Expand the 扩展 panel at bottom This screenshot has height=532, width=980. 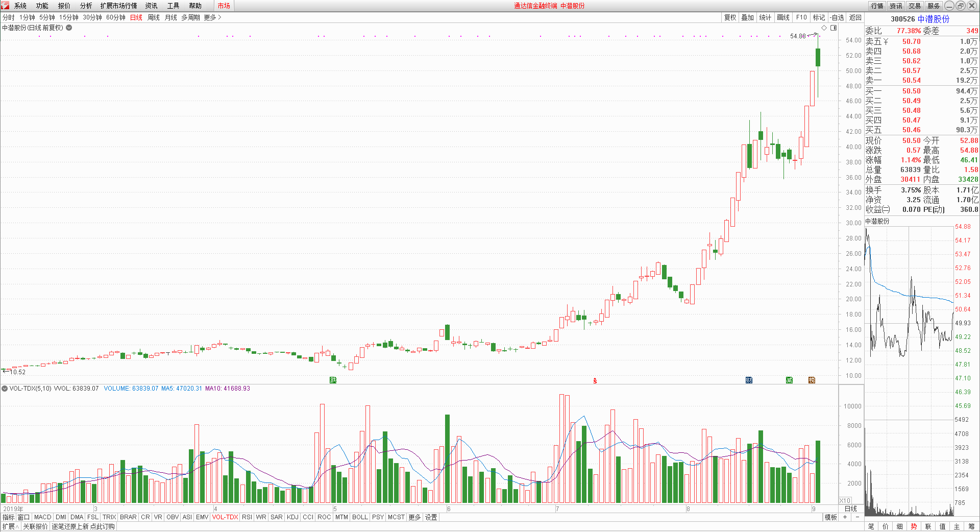pos(10,526)
